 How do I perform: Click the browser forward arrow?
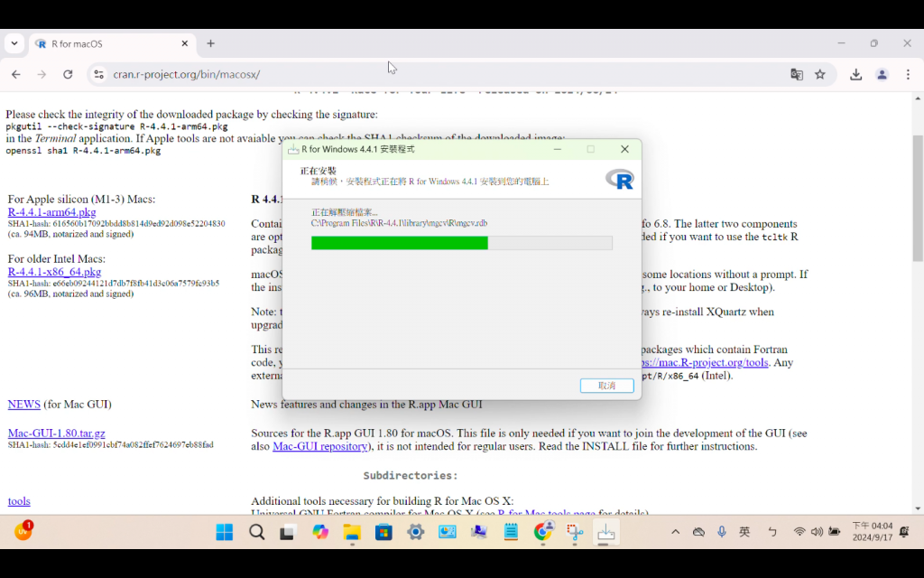pos(42,74)
